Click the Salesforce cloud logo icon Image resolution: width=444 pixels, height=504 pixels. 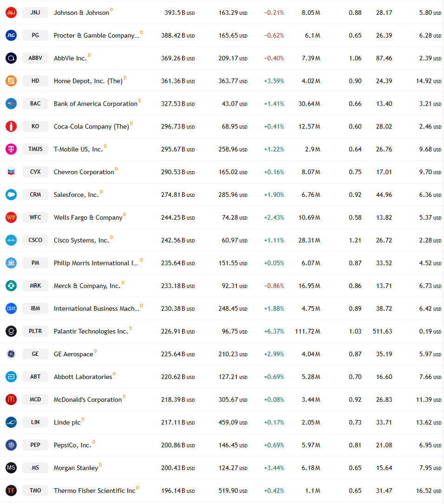point(11,195)
